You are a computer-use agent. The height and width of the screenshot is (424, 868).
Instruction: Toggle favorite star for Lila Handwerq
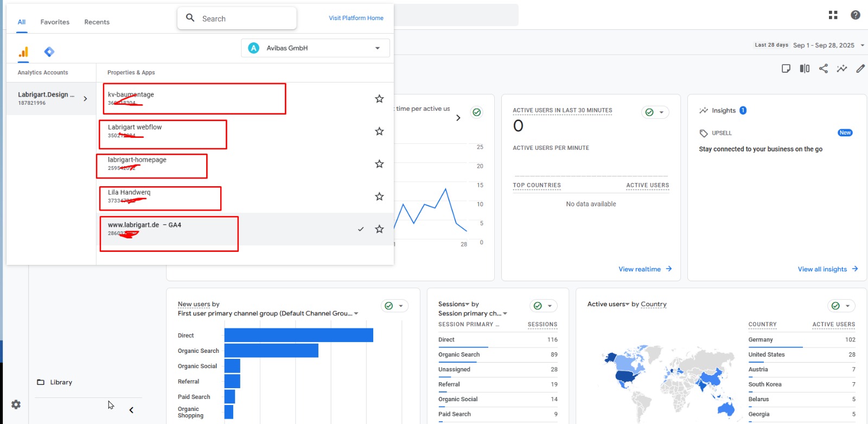379,197
